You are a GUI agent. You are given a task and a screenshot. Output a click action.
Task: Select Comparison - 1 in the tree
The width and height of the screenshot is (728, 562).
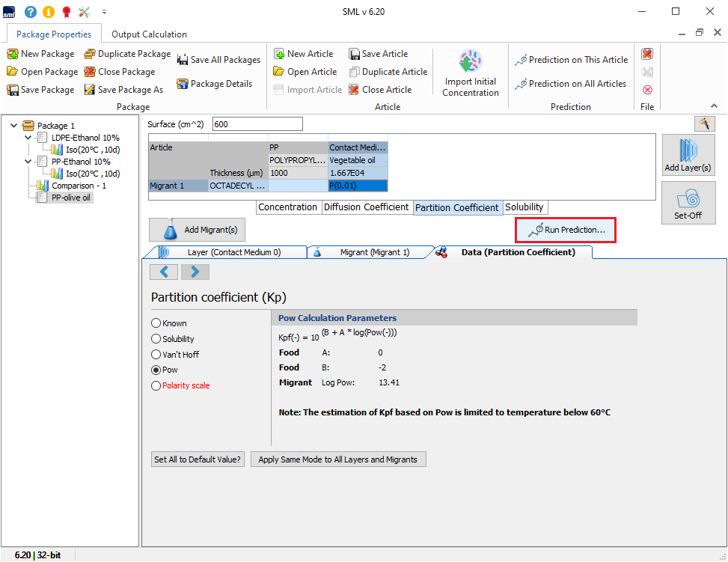[x=79, y=186]
